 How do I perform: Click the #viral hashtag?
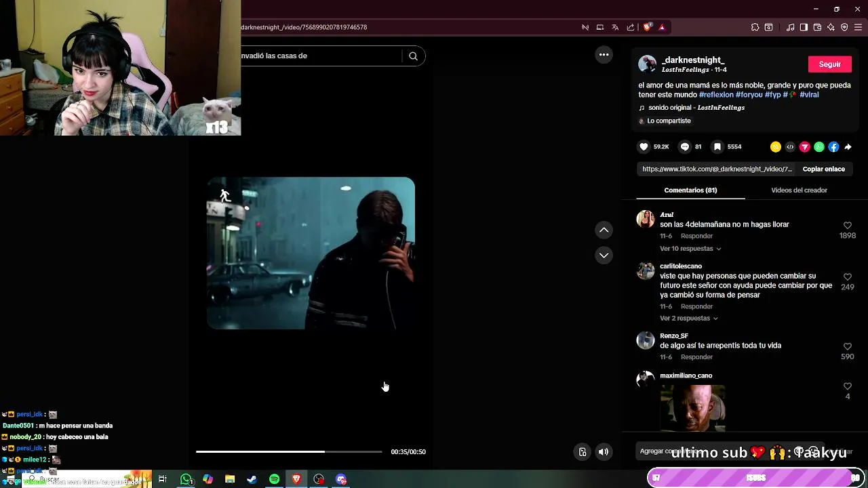coord(809,95)
